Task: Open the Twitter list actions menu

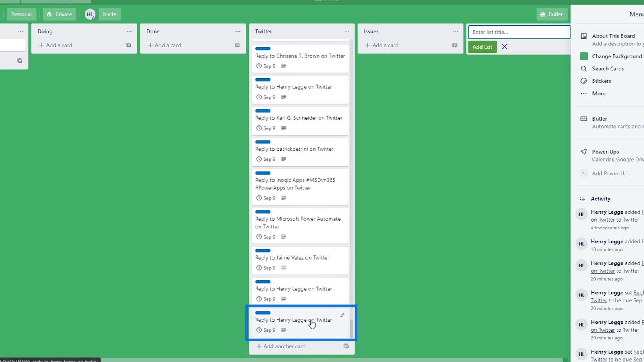Action: 347,31
